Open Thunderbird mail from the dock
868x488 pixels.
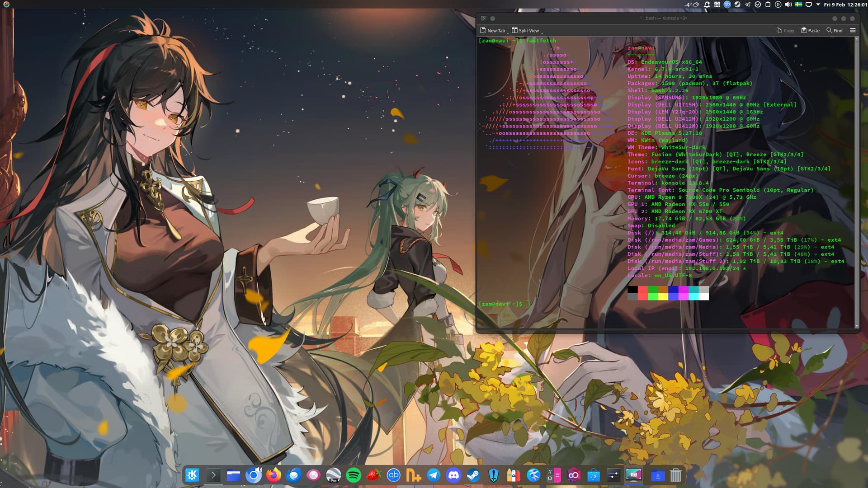294,475
